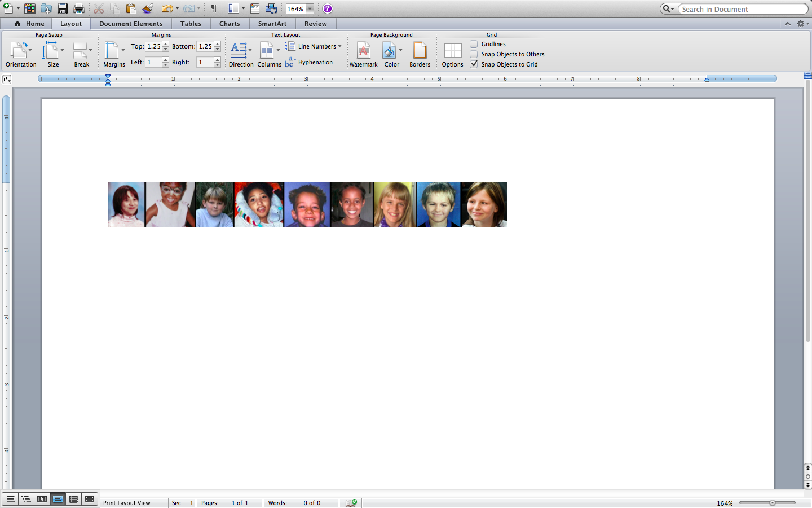Click the Top margin input field
The width and height of the screenshot is (812, 508).
[154, 46]
